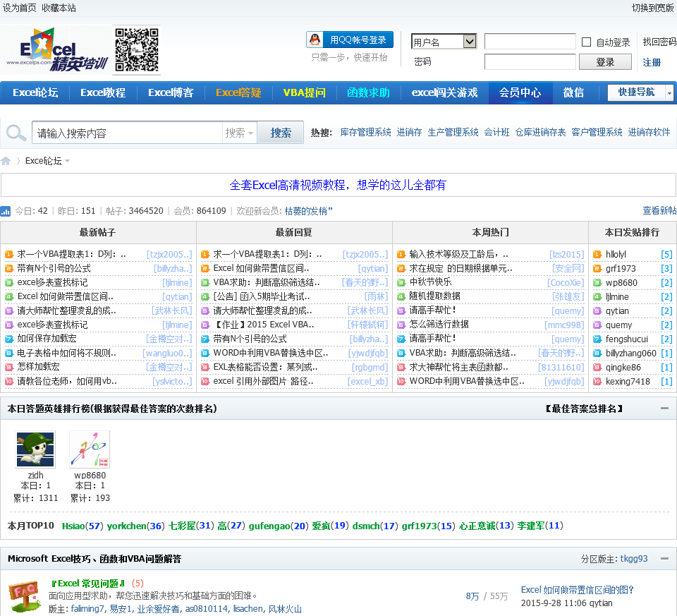Open reply 【作业】2015 Excel VBA..

(264, 325)
